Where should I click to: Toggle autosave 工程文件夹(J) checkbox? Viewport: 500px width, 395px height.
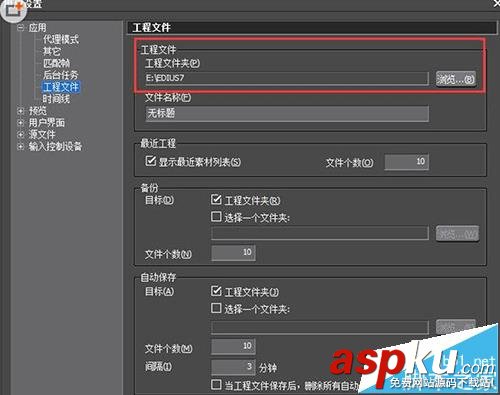[216, 291]
